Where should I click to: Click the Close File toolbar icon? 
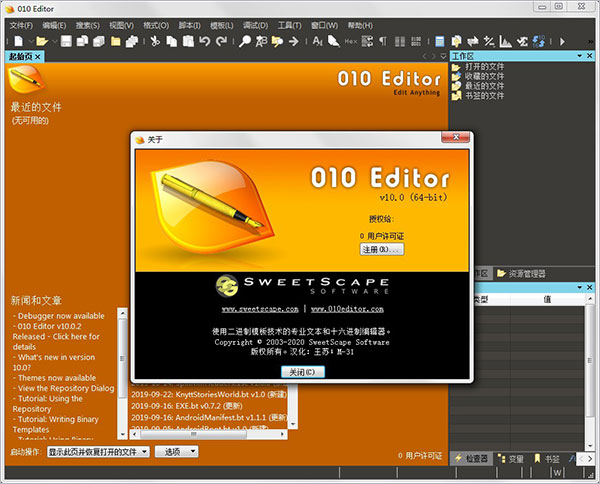tap(116, 41)
